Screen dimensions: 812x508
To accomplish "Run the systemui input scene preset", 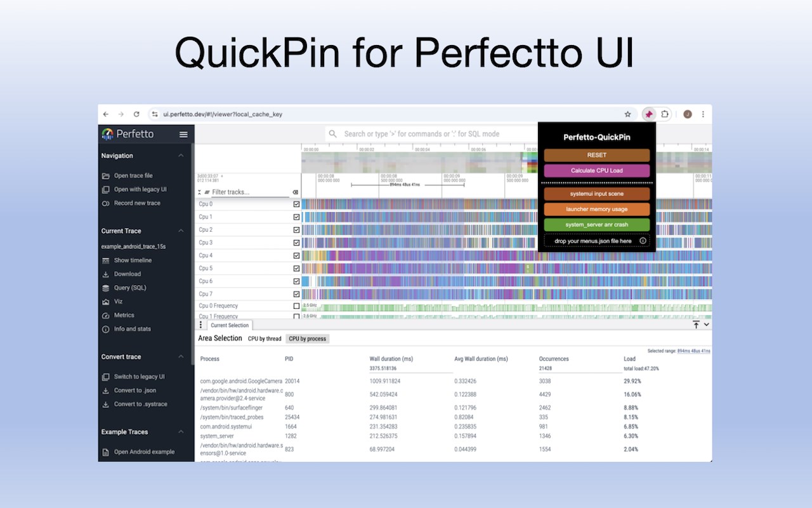I will [597, 194].
